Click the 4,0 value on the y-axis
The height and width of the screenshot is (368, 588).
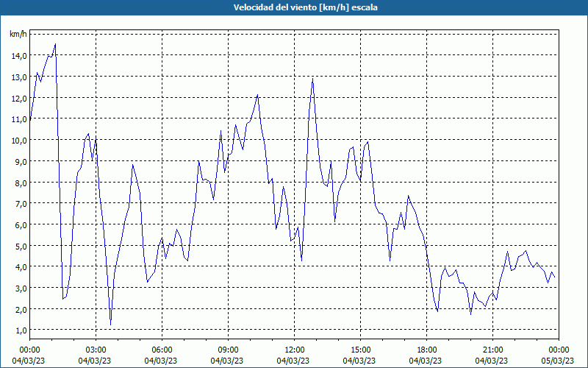pos(21,267)
